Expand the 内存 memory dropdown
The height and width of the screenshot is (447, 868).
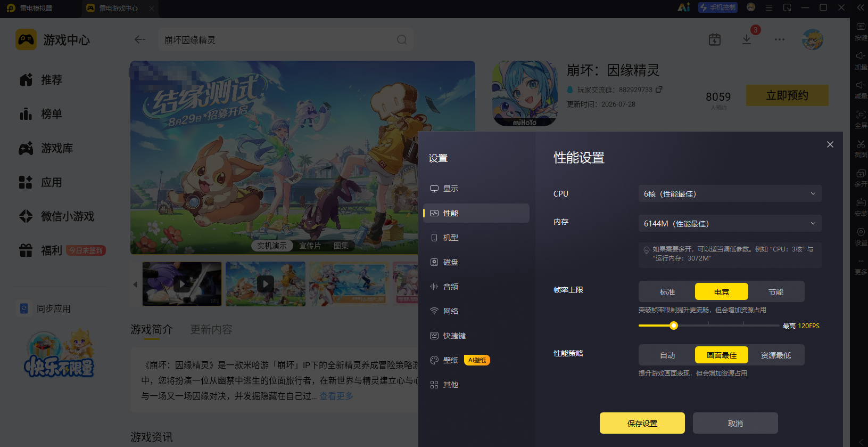(x=730, y=224)
